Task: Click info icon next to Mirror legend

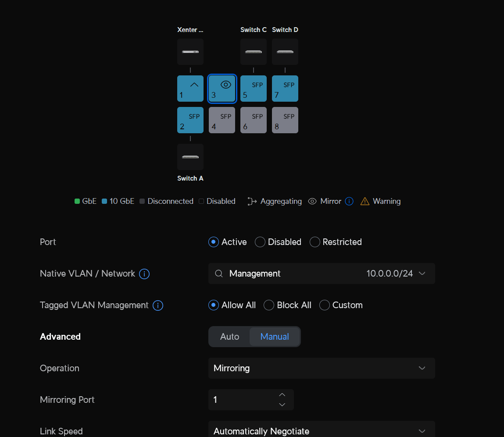Action: pos(349,201)
